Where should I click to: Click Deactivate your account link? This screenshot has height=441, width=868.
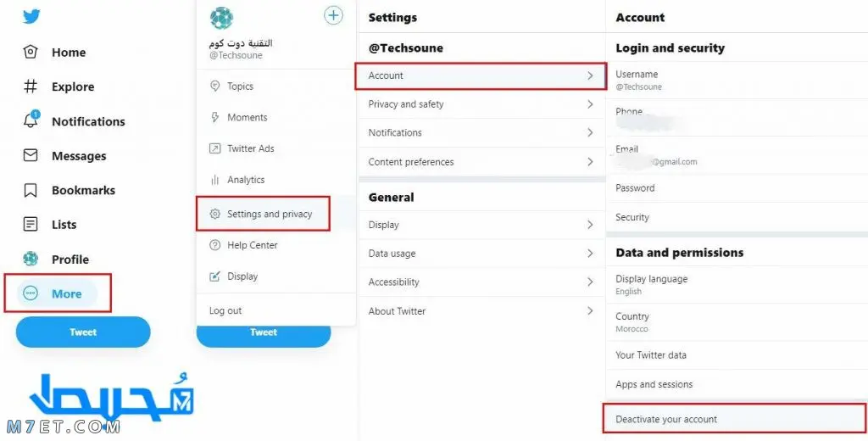coord(666,420)
